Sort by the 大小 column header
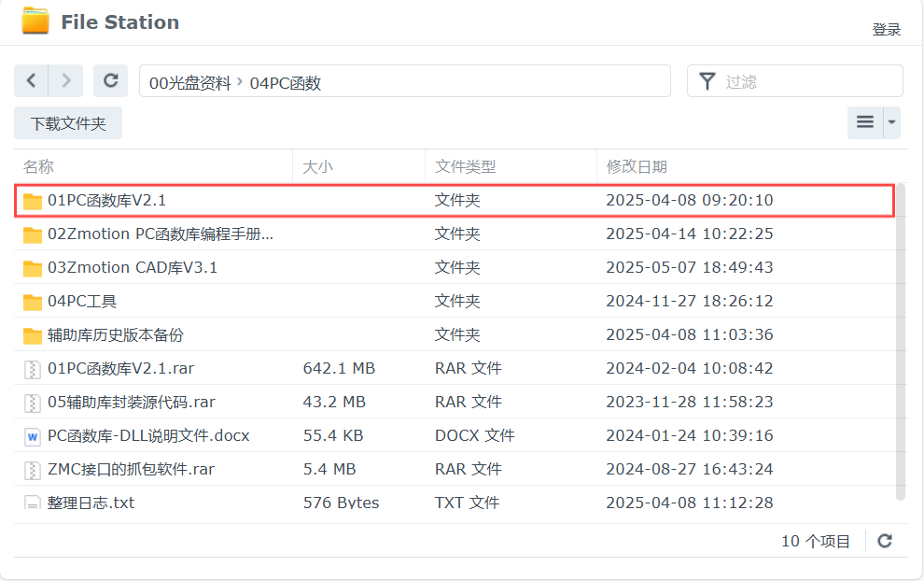This screenshot has width=924, height=581. point(359,166)
